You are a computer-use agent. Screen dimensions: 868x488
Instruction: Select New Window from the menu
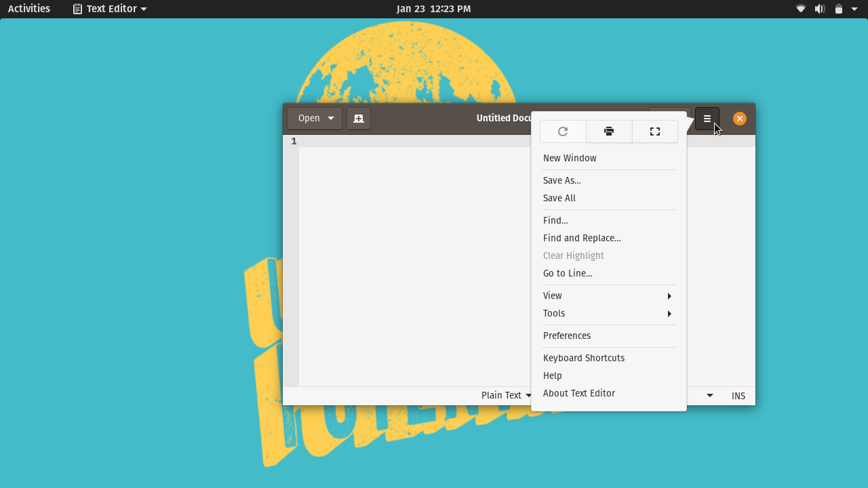coord(609,158)
